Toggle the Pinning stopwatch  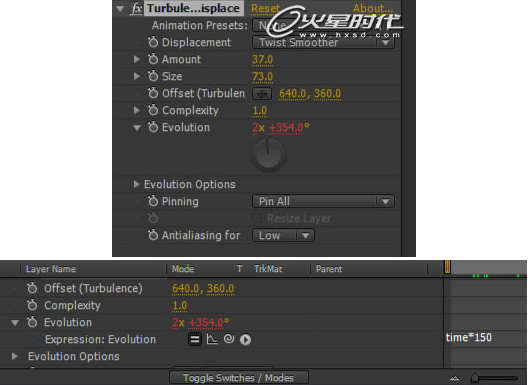153,201
